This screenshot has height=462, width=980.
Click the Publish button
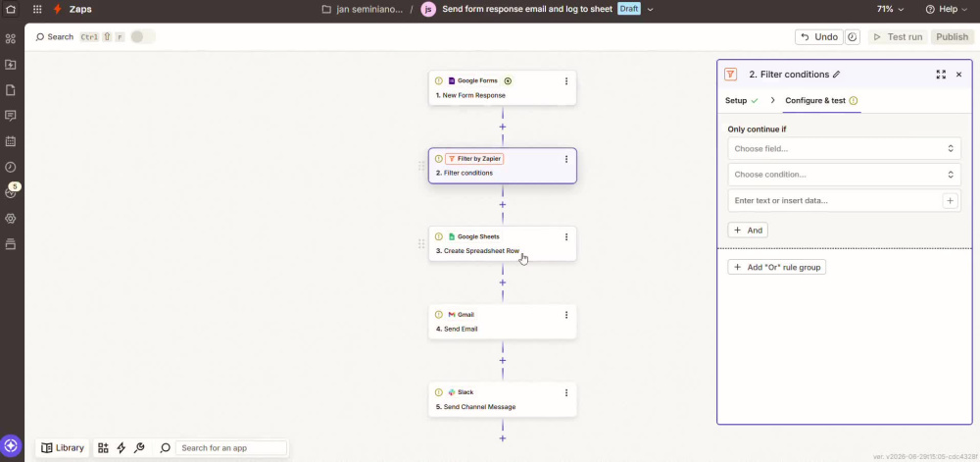[x=952, y=37]
